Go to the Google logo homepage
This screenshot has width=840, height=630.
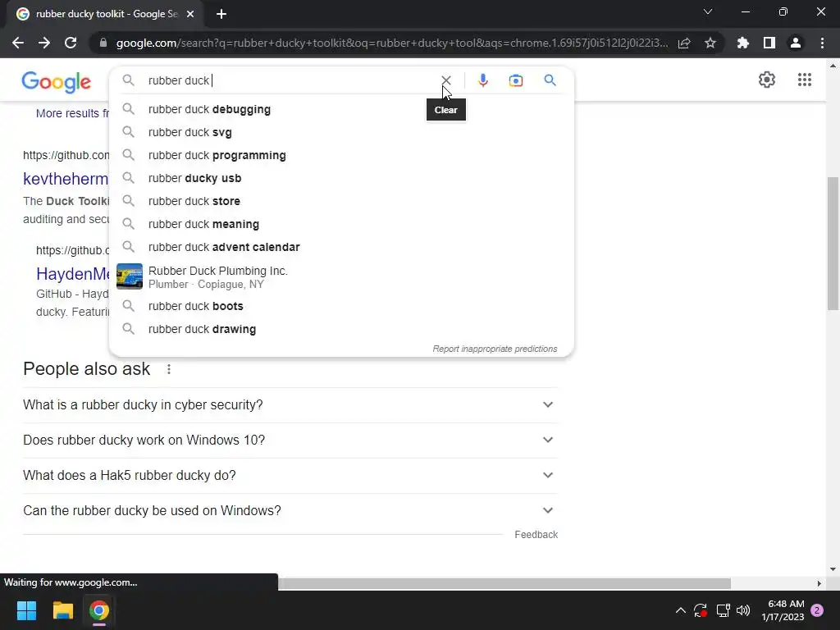(x=57, y=82)
